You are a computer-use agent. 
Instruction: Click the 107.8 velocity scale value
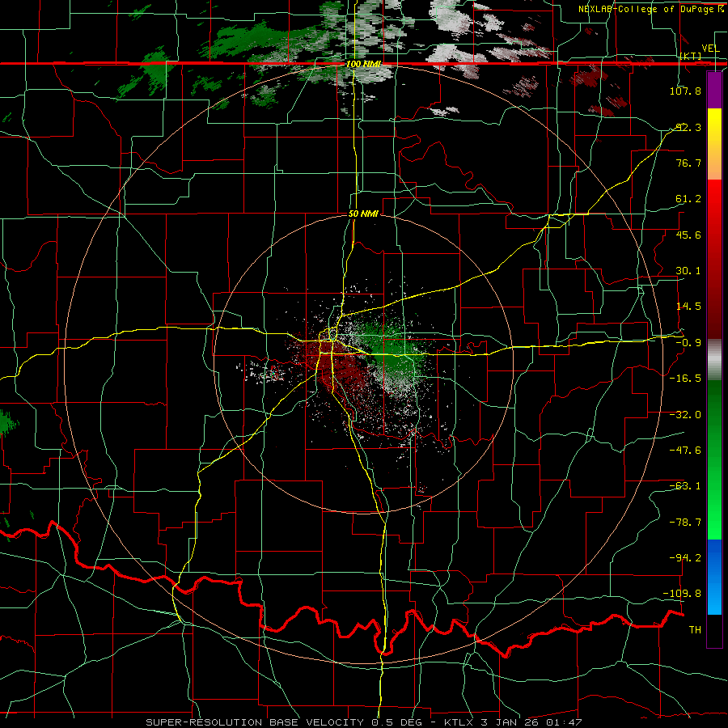tap(685, 91)
